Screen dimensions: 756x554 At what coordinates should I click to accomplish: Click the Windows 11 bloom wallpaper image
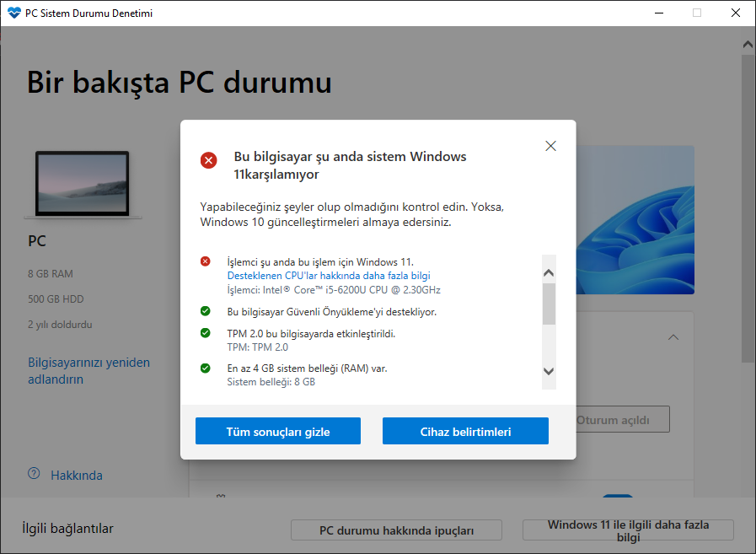pos(635,220)
